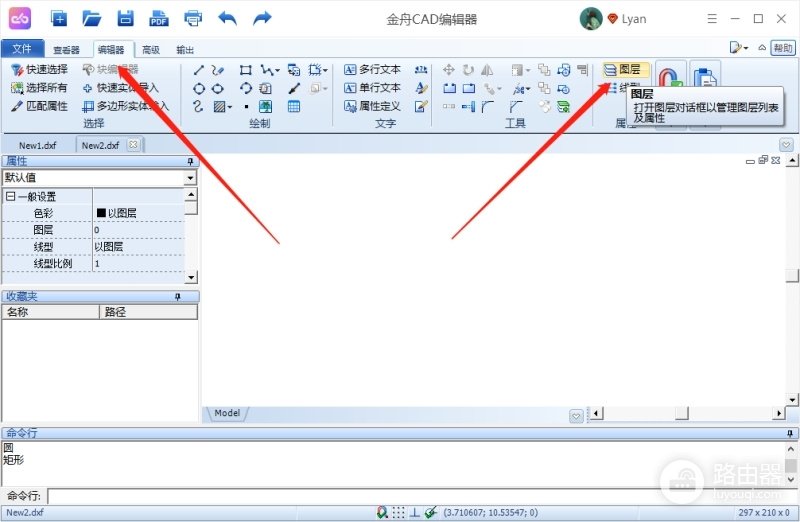Open the 文件 menu
This screenshot has height=522, width=800.
pyautogui.click(x=22, y=48)
